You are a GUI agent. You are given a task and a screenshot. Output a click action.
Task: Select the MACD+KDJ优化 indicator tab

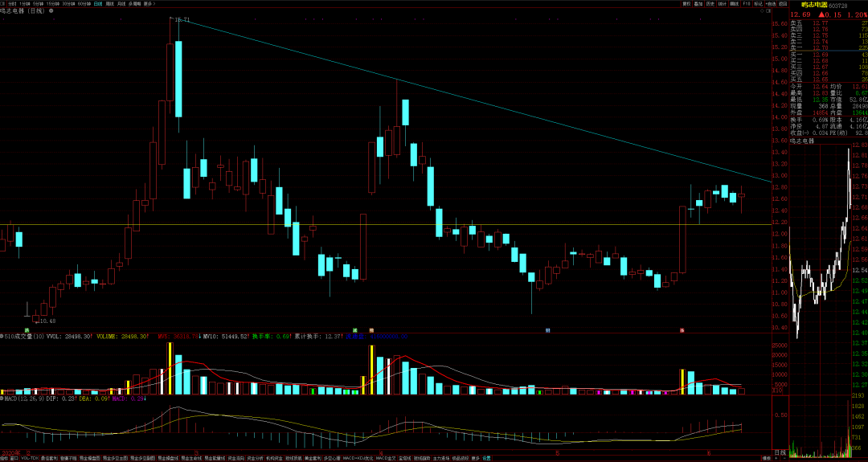pyautogui.click(x=358, y=458)
